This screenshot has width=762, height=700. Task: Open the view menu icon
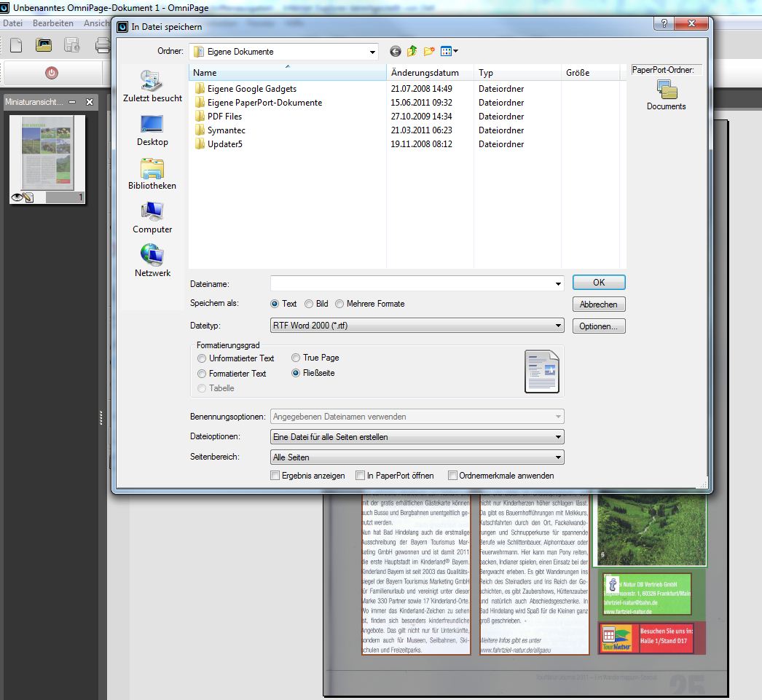tap(449, 52)
